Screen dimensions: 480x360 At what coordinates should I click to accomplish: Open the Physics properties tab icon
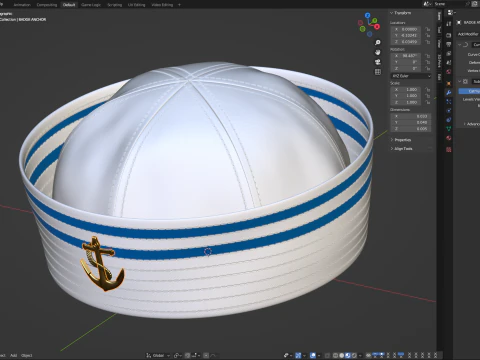pos(449,111)
